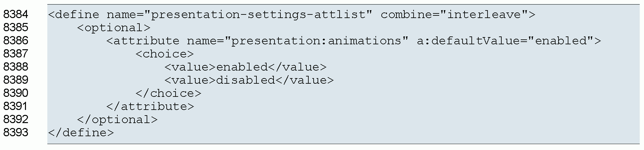Click line number 8386
Image resolution: width=644 pixels, height=150 pixels.
pyautogui.click(x=15, y=41)
